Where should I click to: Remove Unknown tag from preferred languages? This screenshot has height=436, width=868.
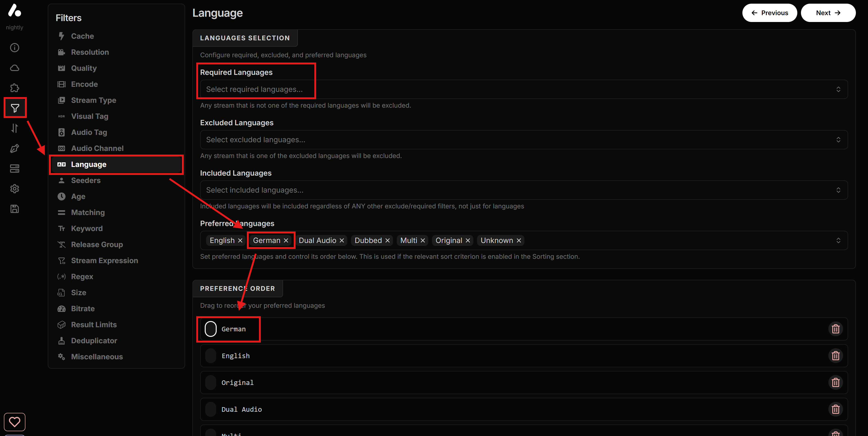click(519, 240)
